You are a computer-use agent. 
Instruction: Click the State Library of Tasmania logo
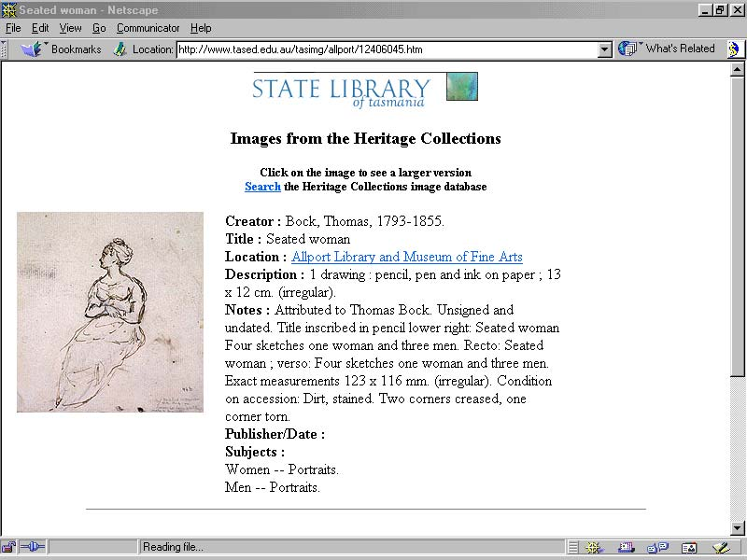365,90
